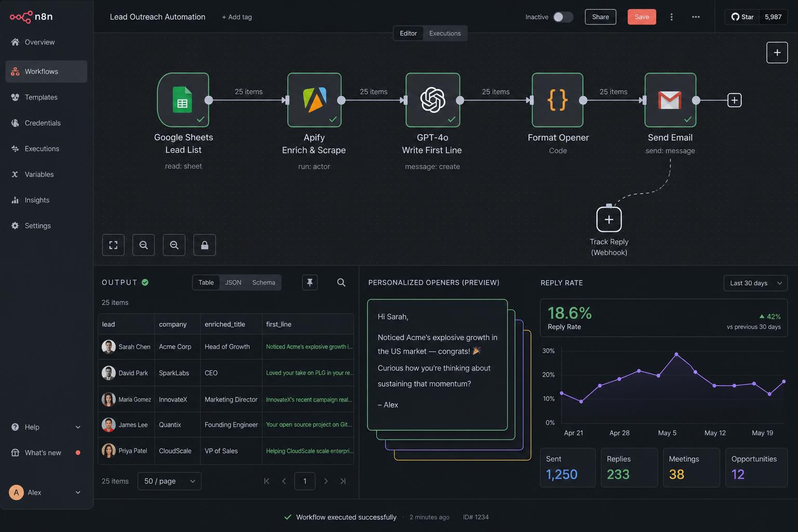This screenshot has width=798, height=532.
Task: Click the Hi Sarah opener preview card
Action: 437,365
